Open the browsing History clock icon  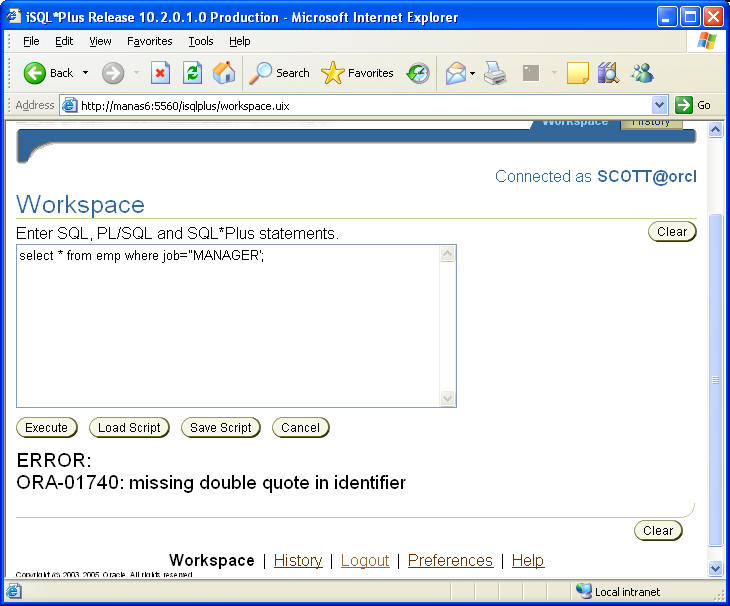click(418, 73)
